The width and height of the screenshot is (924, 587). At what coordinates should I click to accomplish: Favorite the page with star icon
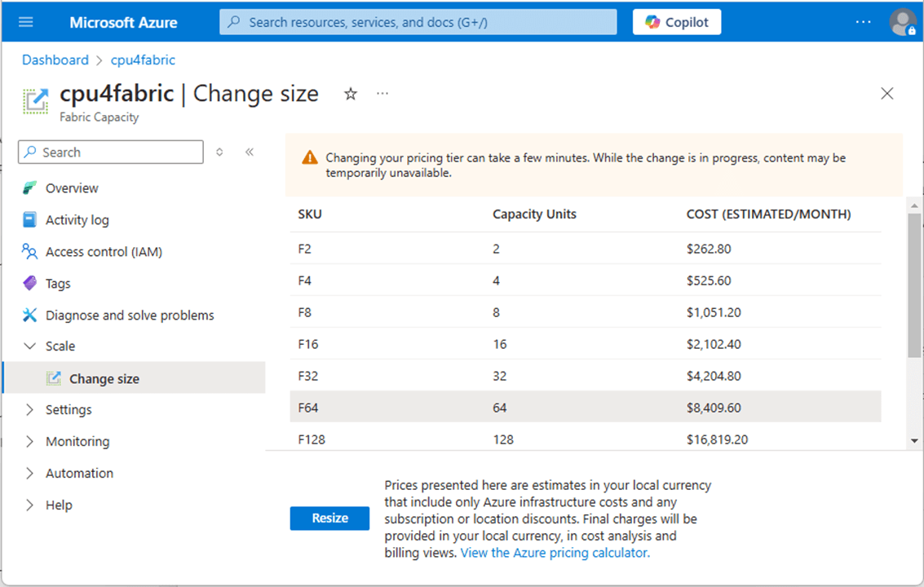click(x=351, y=94)
